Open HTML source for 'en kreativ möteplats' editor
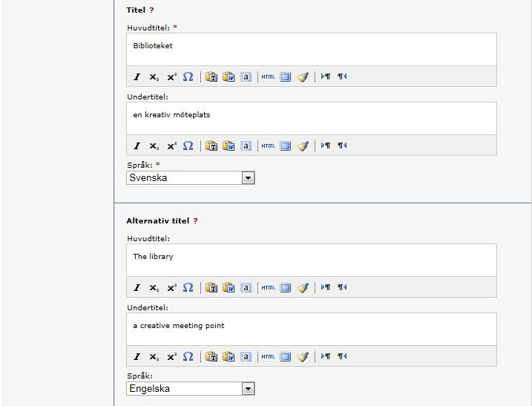This screenshot has height=406, width=532. click(269, 146)
